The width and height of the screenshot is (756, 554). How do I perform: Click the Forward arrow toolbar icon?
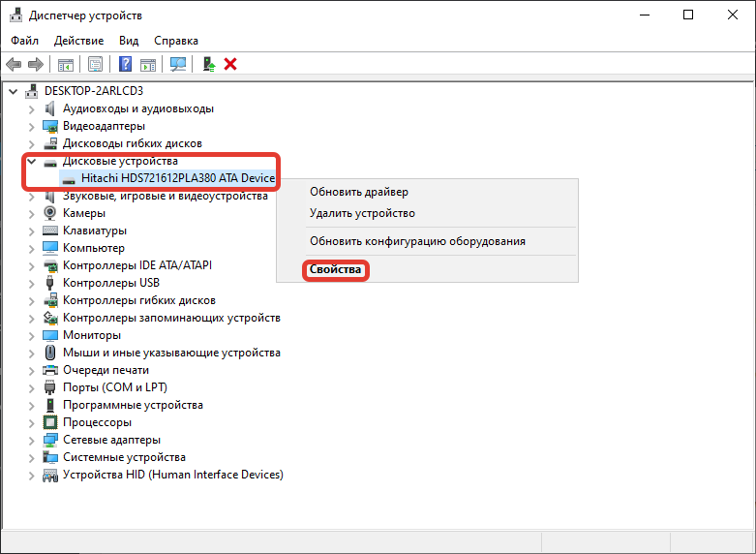click(36, 64)
